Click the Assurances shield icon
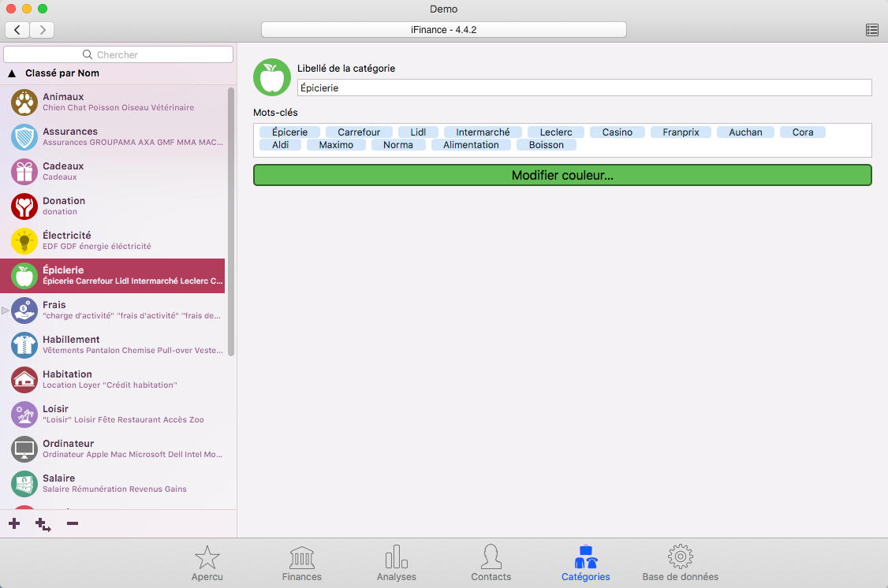Image resolution: width=888 pixels, height=588 pixels. (x=24, y=137)
